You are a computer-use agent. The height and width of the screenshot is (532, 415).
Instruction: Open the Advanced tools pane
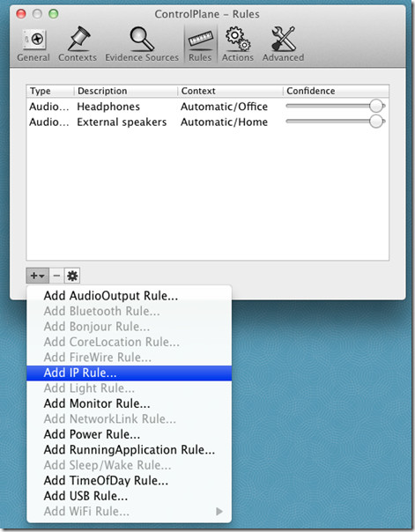(284, 45)
